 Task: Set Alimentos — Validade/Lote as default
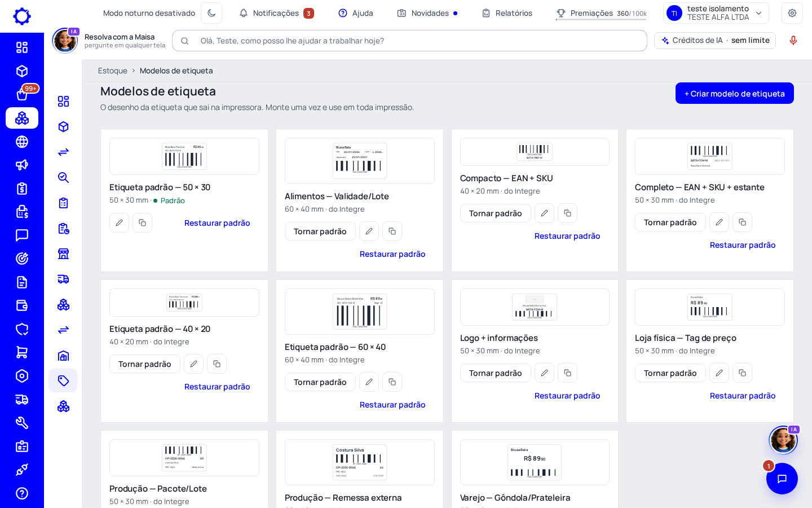click(320, 231)
